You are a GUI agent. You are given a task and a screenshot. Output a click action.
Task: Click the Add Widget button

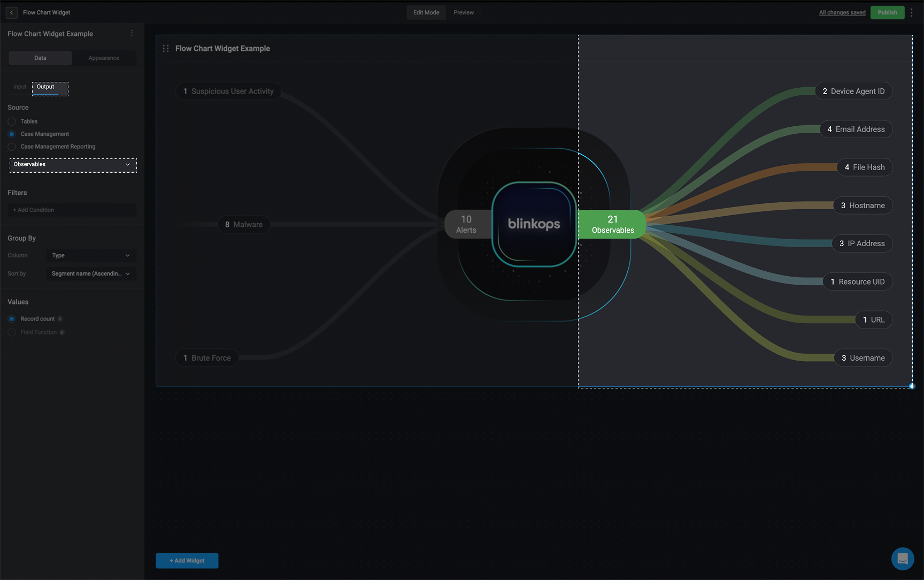point(187,561)
